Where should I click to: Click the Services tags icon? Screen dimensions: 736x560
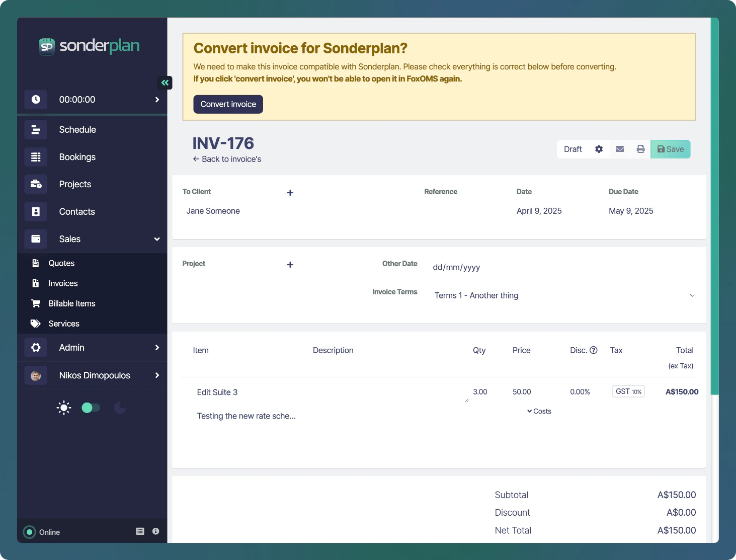(x=36, y=324)
